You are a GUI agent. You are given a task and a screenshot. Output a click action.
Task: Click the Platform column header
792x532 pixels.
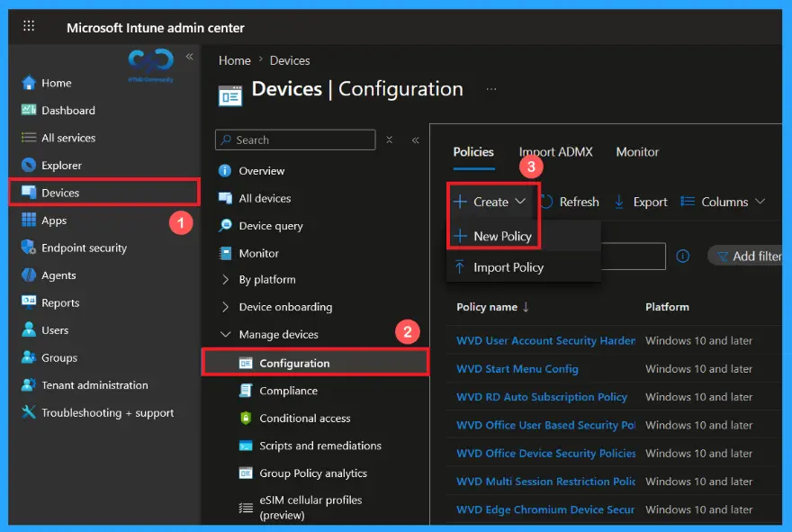click(667, 307)
